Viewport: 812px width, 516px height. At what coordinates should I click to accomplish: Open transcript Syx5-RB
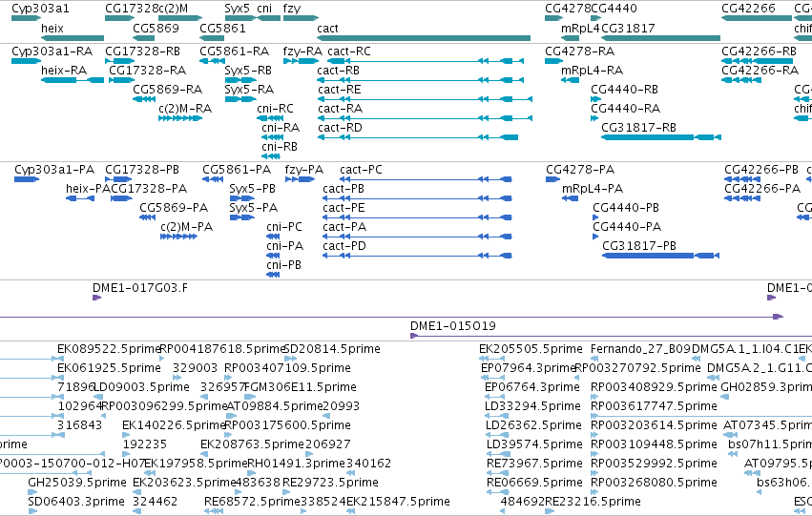[248, 71]
